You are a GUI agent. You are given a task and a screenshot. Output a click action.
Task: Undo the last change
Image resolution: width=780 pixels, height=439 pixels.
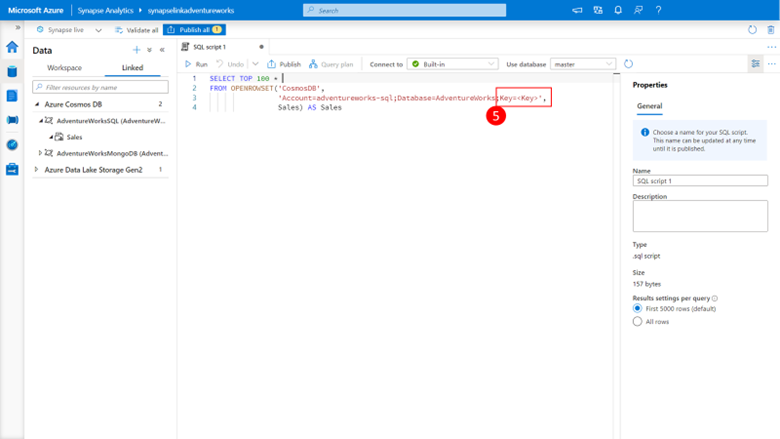[230, 64]
